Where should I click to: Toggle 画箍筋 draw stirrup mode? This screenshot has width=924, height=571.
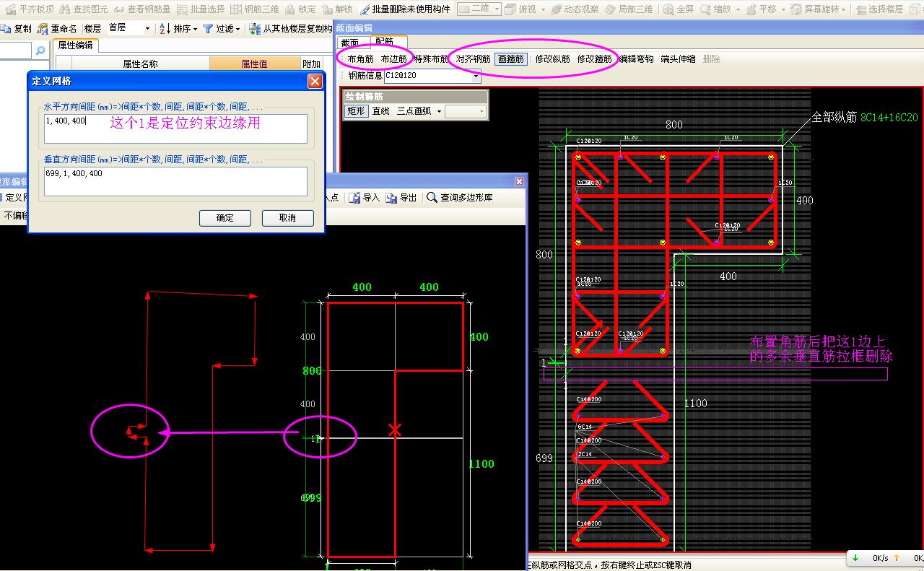[511, 59]
